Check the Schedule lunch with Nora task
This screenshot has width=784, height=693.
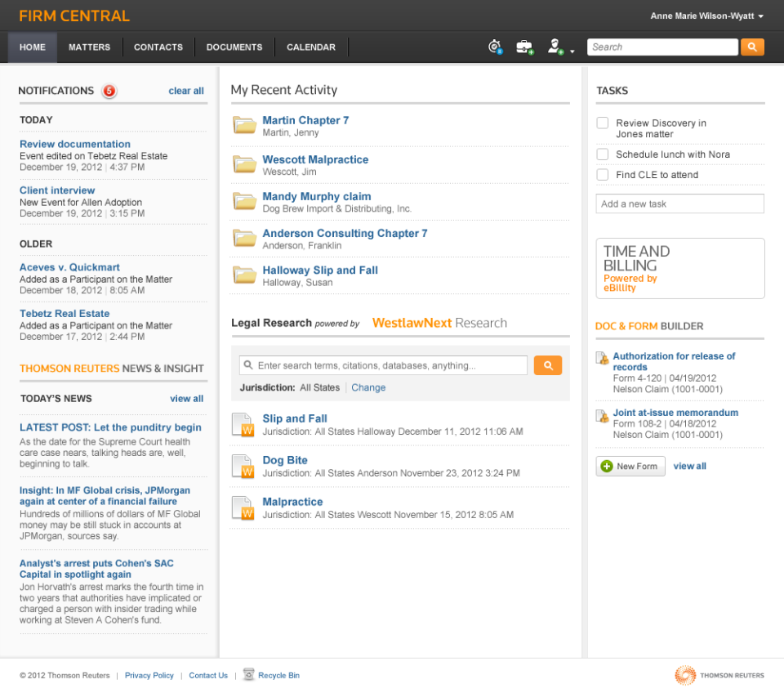603,154
